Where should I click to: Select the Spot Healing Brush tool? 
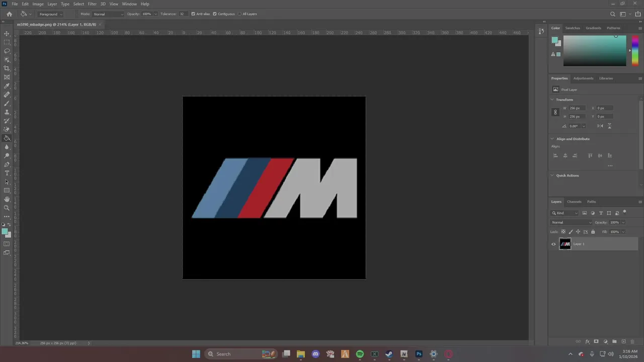(7, 95)
